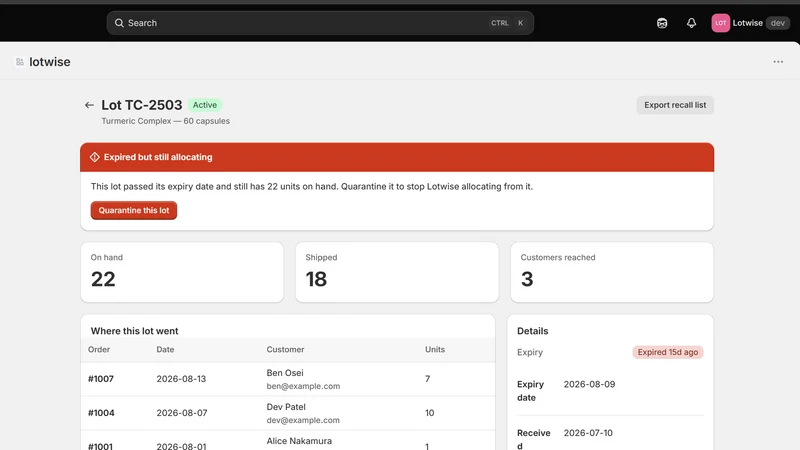Screen dimensions: 800x450
Task: Open the Lotwise account menu
Action: tap(750, 23)
